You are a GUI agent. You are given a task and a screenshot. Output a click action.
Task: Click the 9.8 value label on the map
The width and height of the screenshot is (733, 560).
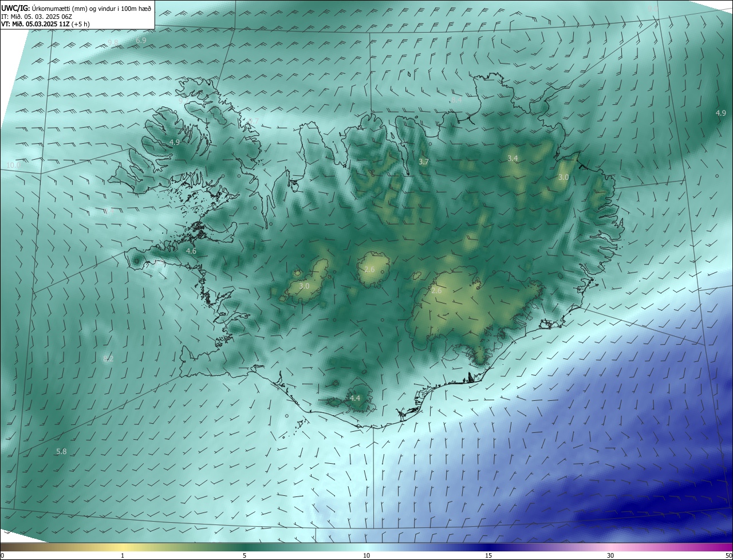pos(113,43)
